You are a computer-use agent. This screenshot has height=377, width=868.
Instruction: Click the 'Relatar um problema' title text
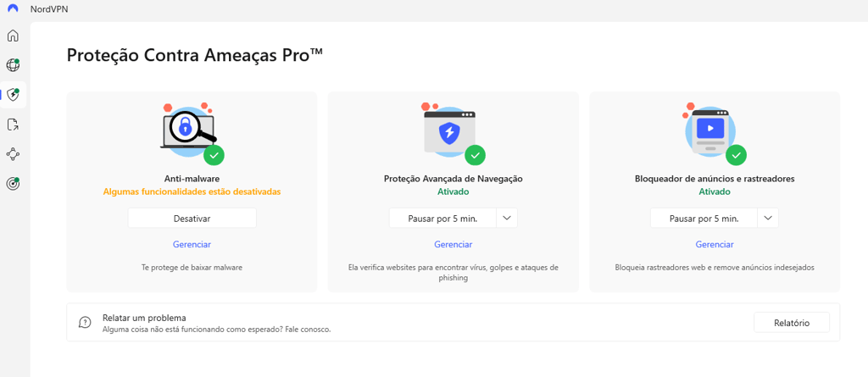click(144, 318)
